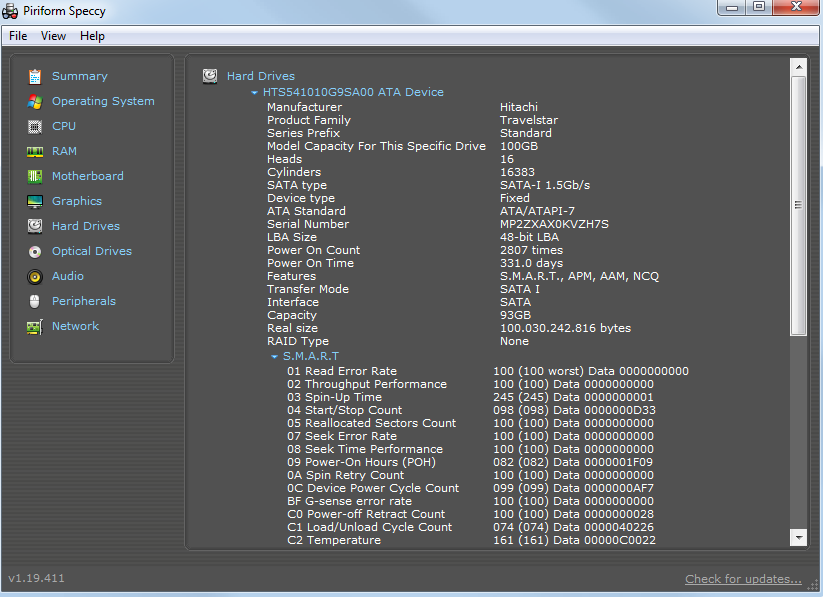Screen dimensions: 823x597
Task: Show the CPU section
Action: (64, 126)
